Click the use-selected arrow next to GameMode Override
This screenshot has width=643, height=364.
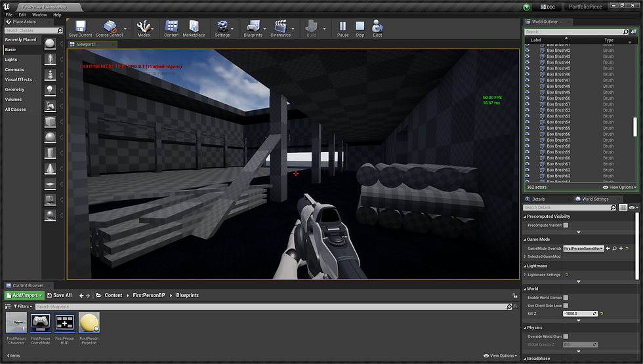608,249
